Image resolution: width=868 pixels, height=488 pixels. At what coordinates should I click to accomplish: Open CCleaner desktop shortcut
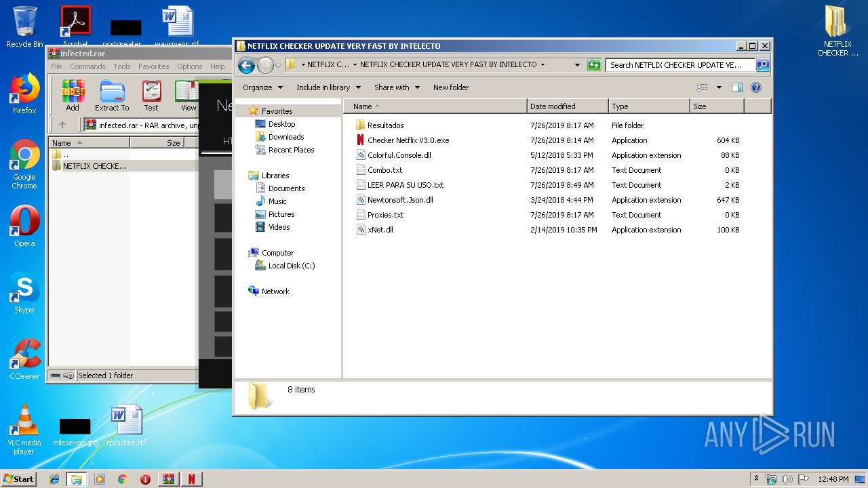(24, 359)
